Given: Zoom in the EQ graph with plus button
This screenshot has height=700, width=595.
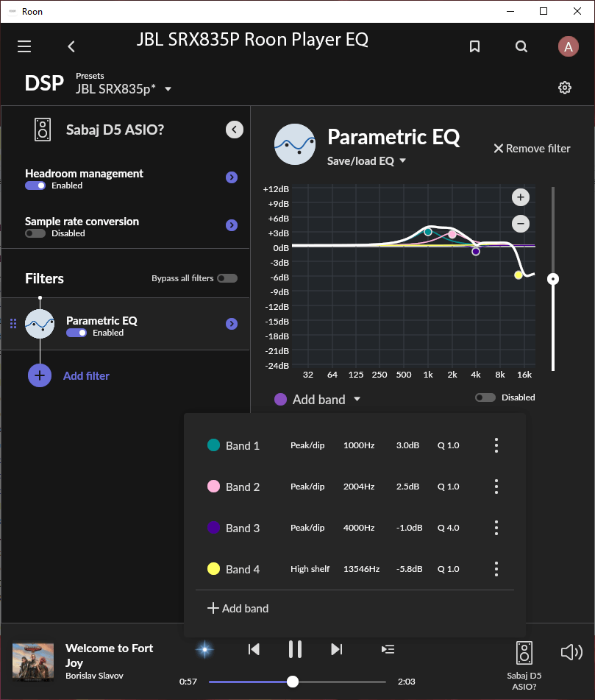Looking at the screenshot, I should (x=521, y=197).
